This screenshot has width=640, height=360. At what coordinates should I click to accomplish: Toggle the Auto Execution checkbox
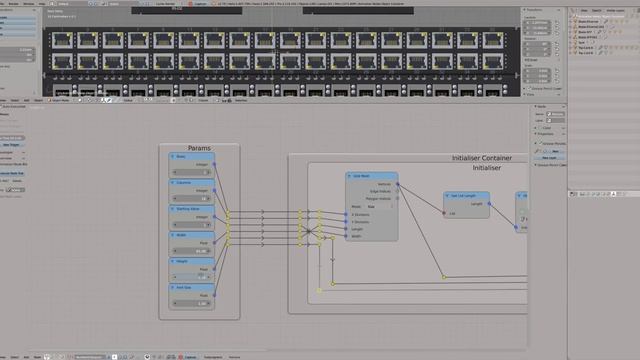[2, 107]
